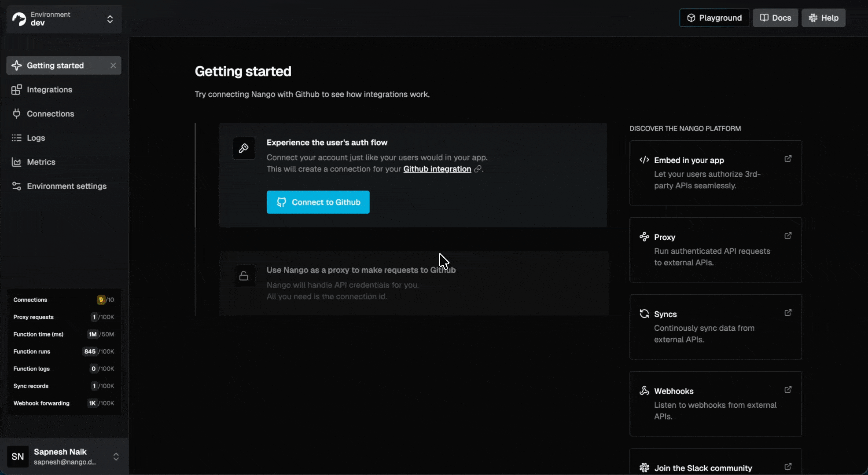Follow the Github integration link
Image resolution: width=868 pixels, height=475 pixels.
tap(437, 169)
